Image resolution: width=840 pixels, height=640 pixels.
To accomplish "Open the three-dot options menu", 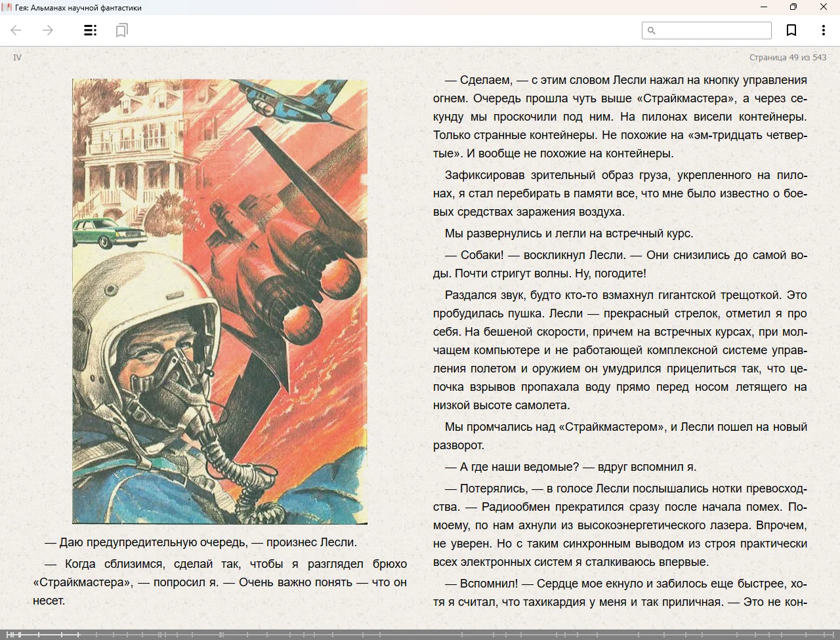I will pyautogui.click(x=823, y=30).
